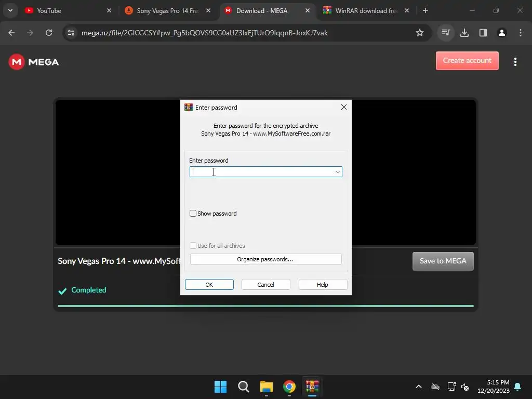
Task: Click the Completed checkmark icon
Action: [62, 291]
